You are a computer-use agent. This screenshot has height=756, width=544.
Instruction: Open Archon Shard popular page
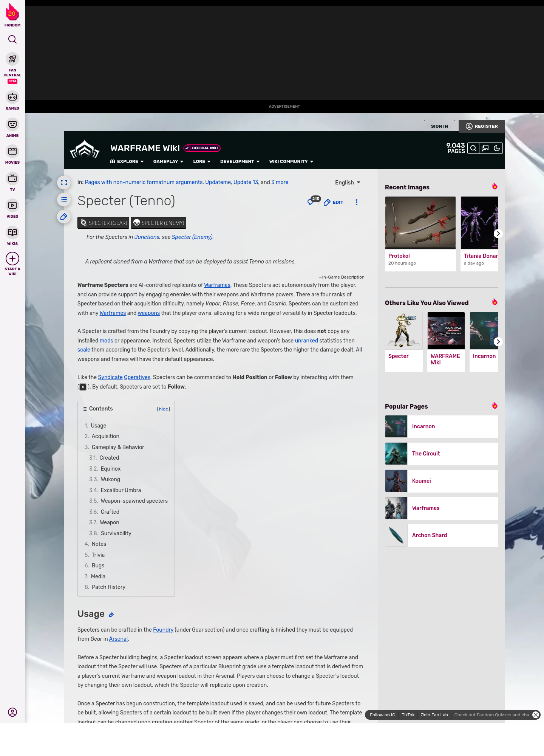pos(442,536)
